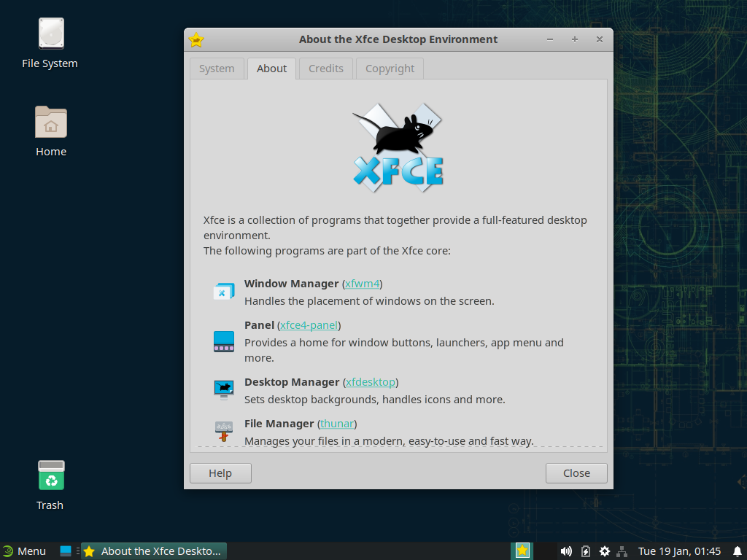This screenshot has height=560, width=747.
Task: Click the xfdesktop link
Action: coord(371,382)
